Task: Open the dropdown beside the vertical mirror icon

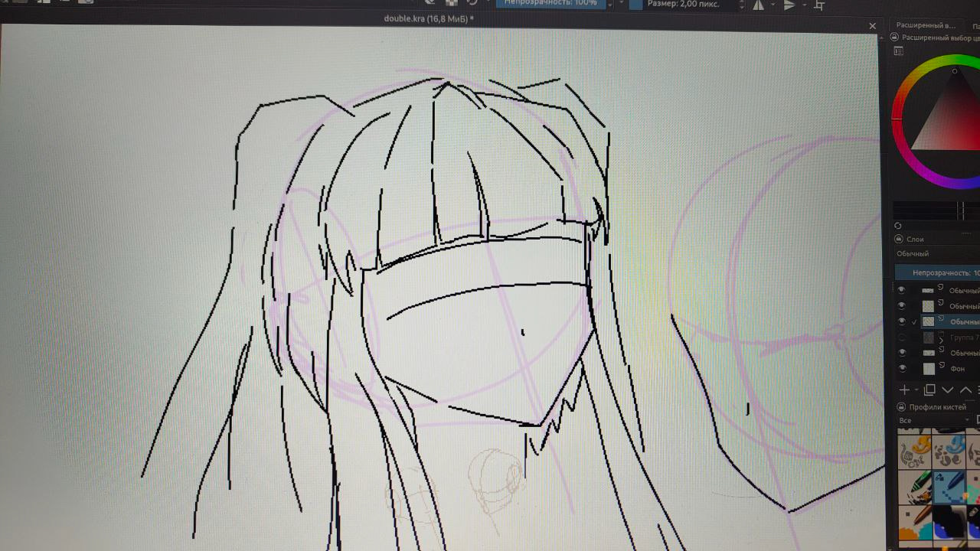Action: [804, 5]
